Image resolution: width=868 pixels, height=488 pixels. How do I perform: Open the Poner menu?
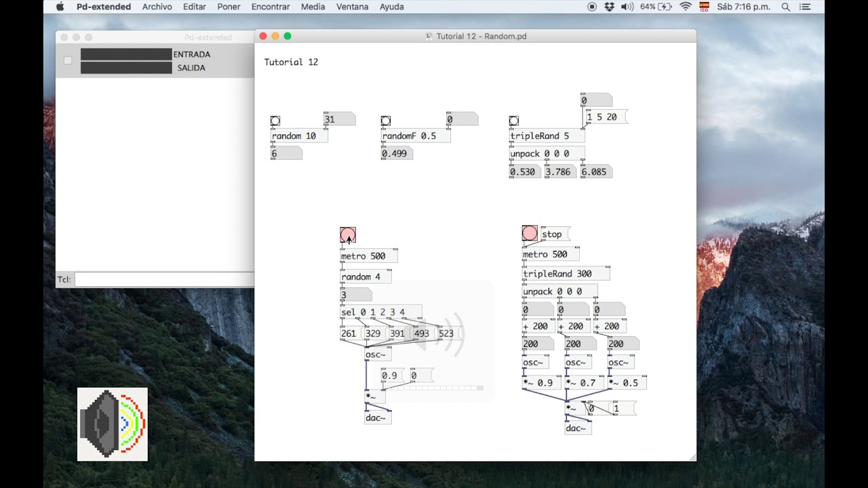tap(229, 7)
